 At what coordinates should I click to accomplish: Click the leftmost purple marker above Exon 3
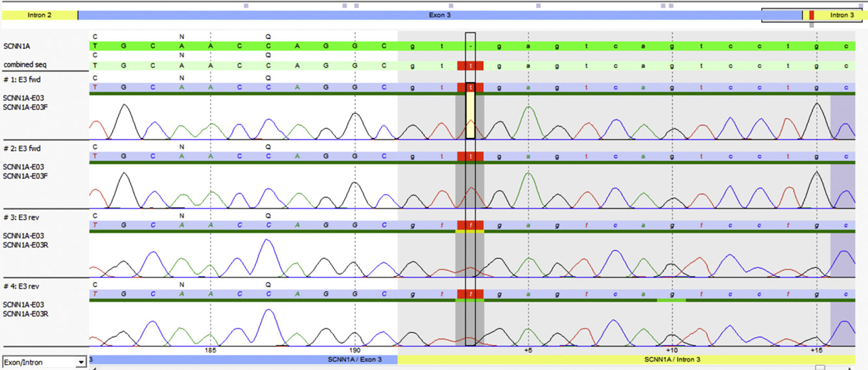(246, 6)
